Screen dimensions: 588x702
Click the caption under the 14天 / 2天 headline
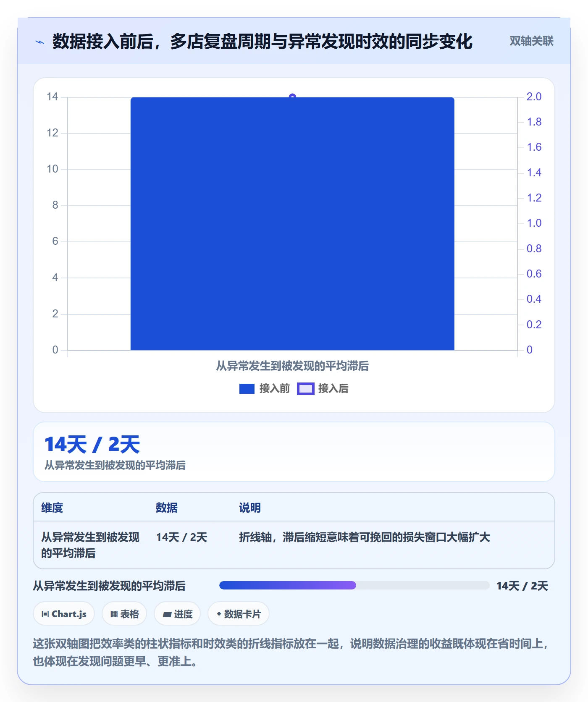pyautogui.click(x=115, y=465)
